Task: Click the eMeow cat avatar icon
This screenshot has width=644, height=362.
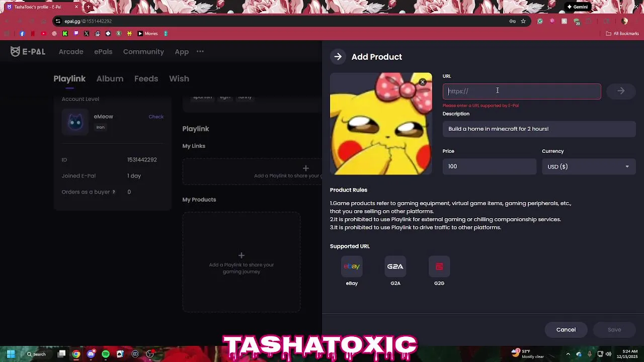Action: point(75,122)
